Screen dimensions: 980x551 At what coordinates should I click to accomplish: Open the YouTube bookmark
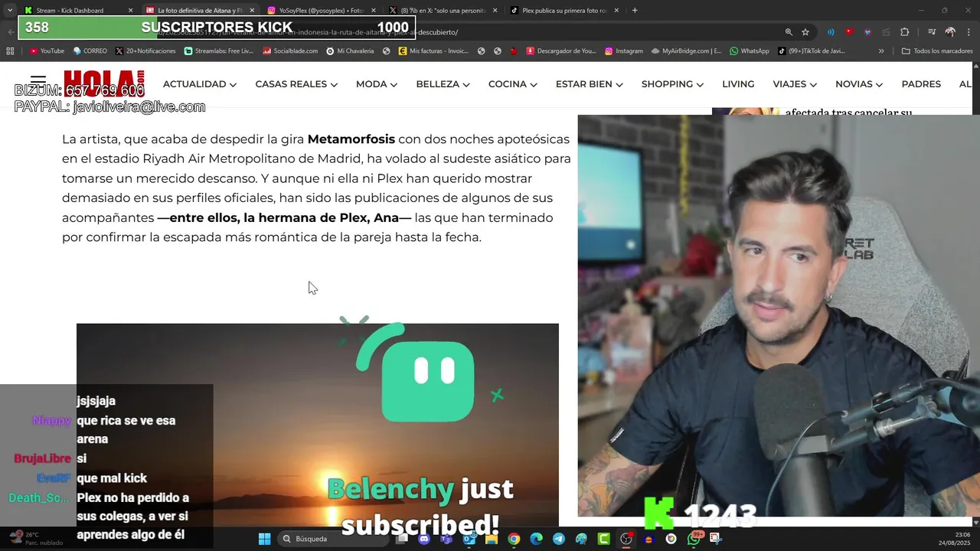click(47, 51)
